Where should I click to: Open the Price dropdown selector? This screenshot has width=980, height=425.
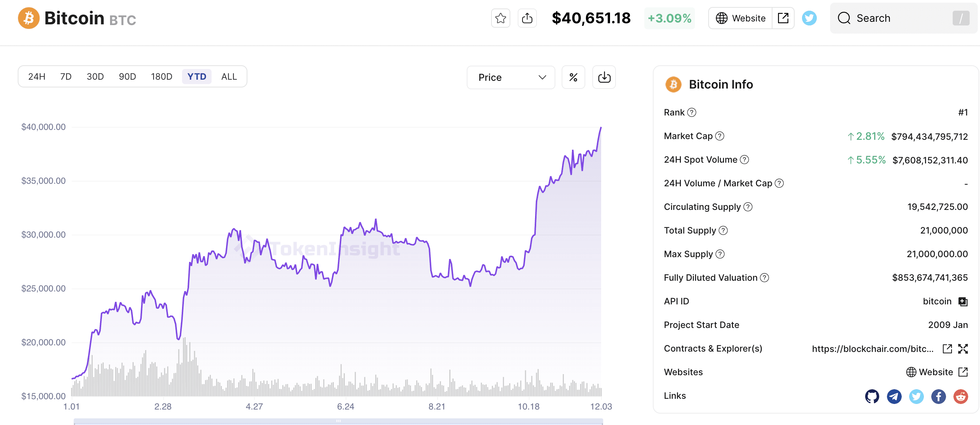click(x=511, y=77)
